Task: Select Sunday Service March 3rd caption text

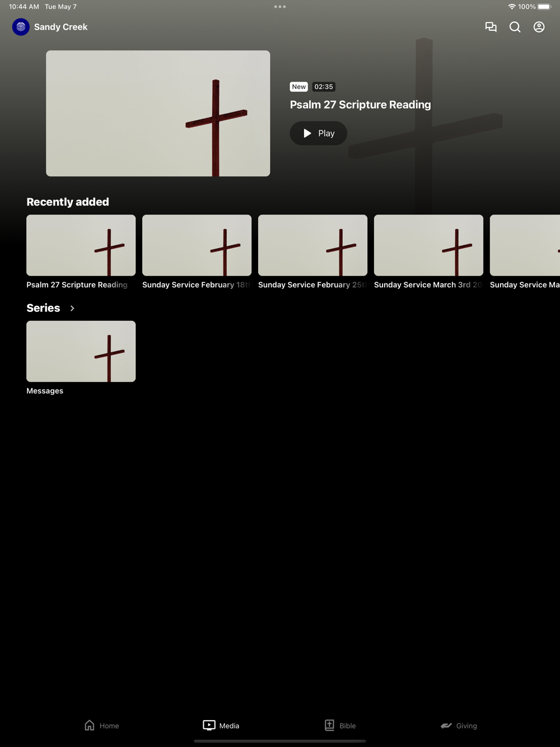Action: [x=428, y=285]
